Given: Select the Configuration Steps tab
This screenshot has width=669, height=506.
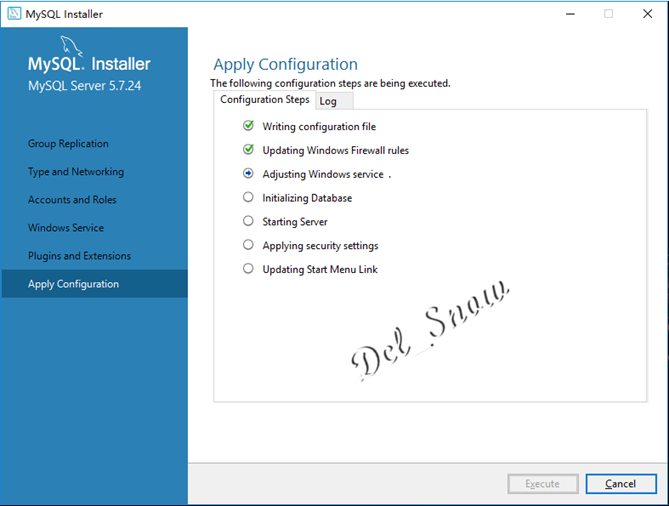Looking at the screenshot, I should click(x=265, y=99).
